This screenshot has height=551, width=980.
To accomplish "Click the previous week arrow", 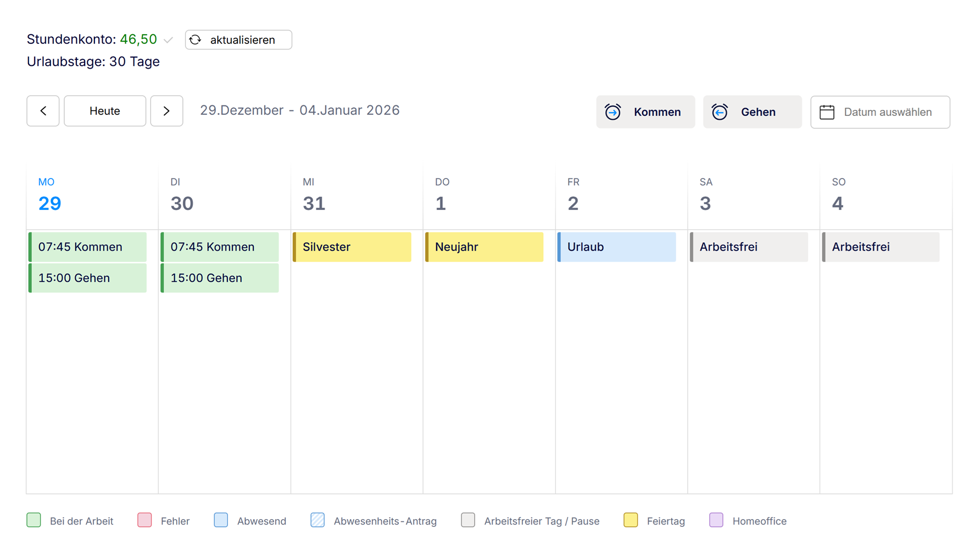I will pos(43,110).
